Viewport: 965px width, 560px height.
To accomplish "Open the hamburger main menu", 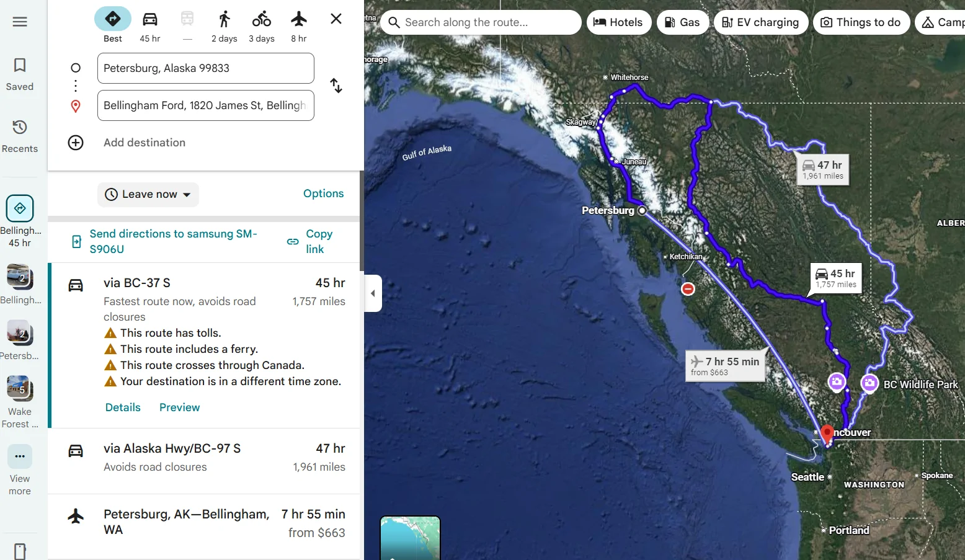I will [x=20, y=22].
